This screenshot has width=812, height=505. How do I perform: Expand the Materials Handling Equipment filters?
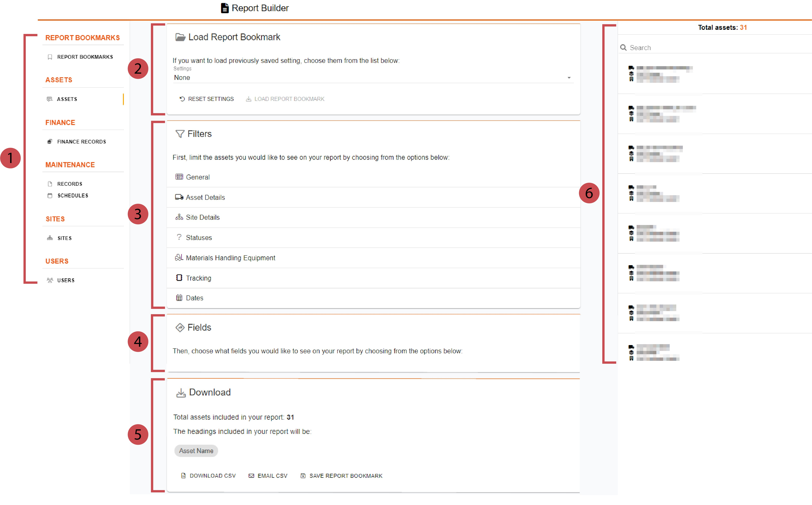point(230,258)
